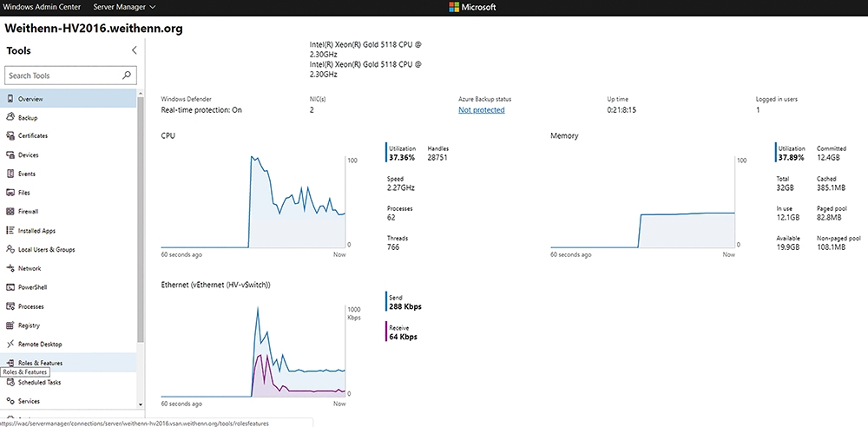Viewport: 868px width, 427px height.
Task: Open the Certificates tool
Action: tap(68, 135)
